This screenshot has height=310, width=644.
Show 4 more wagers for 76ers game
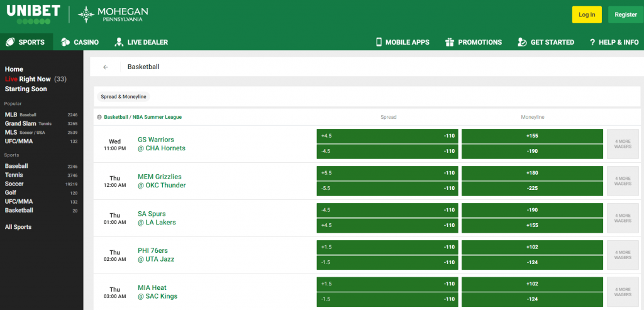tap(623, 255)
